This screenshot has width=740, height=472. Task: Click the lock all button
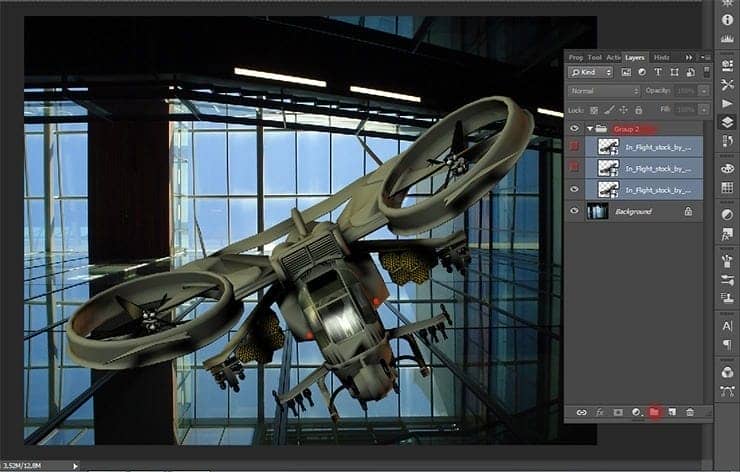click(639, 110)
